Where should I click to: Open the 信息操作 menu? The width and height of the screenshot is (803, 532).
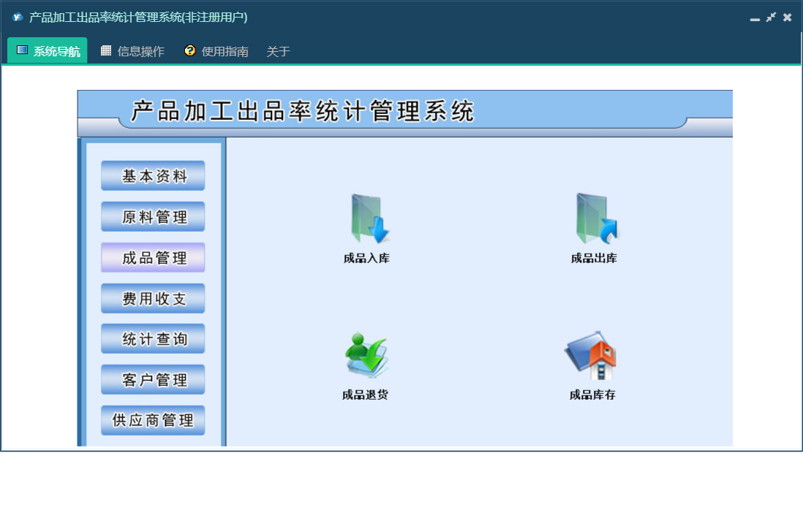click(132, 50)
